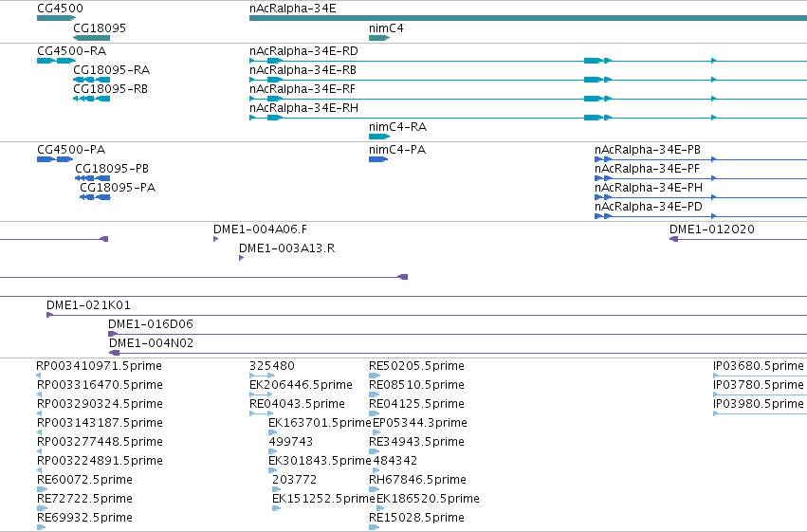Screen dimensions: 807x532
Task: Select transcript nAcRalpha-34E-RB label
Action: tap(303, 70)
